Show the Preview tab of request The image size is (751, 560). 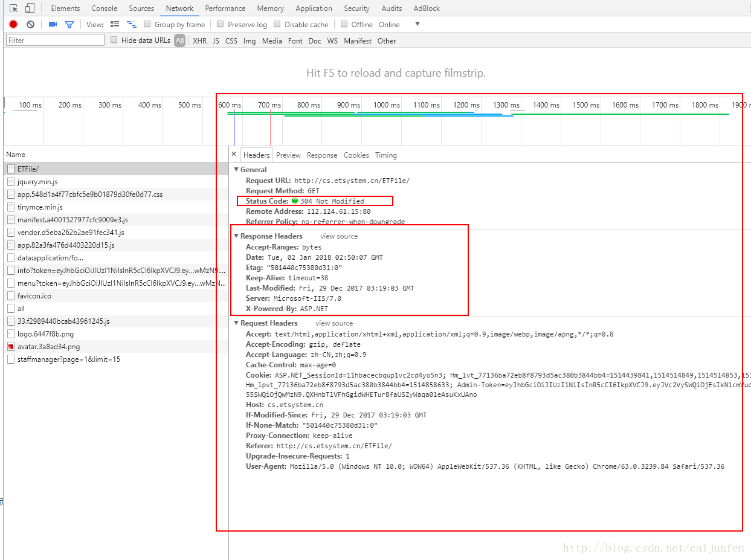tap(288, 155)
